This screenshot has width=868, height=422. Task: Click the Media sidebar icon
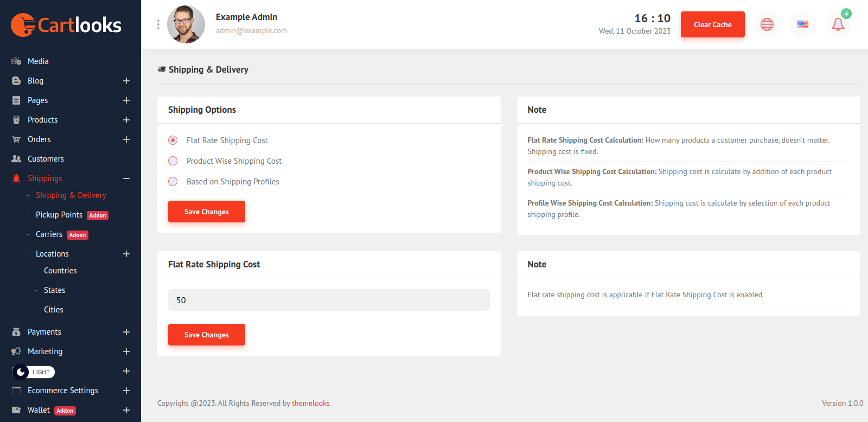point(16,61)
